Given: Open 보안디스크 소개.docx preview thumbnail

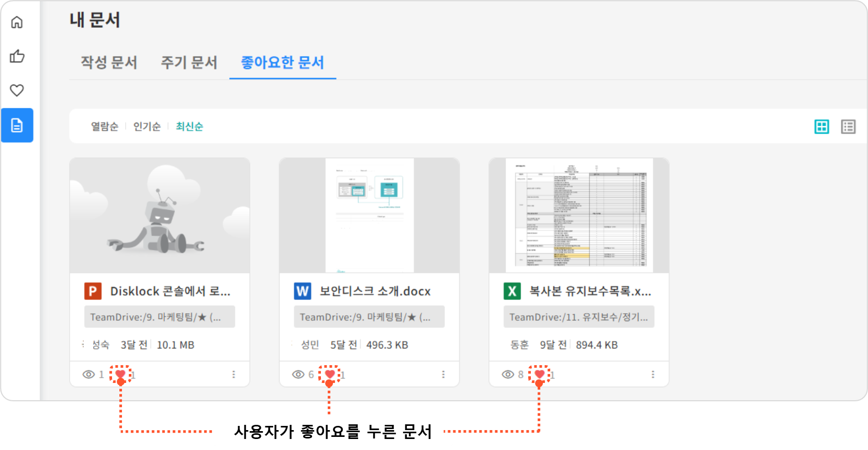Looking at the screenshot, I should pyautogui.click(x=369, y=215).
